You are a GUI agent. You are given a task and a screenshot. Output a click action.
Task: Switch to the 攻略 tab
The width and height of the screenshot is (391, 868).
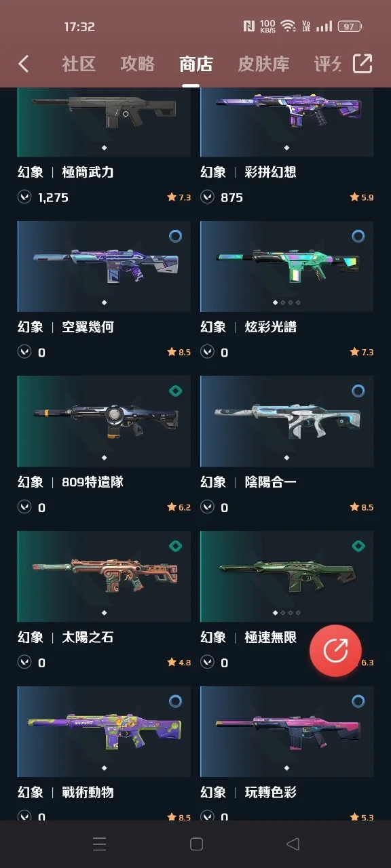(137, 64)
